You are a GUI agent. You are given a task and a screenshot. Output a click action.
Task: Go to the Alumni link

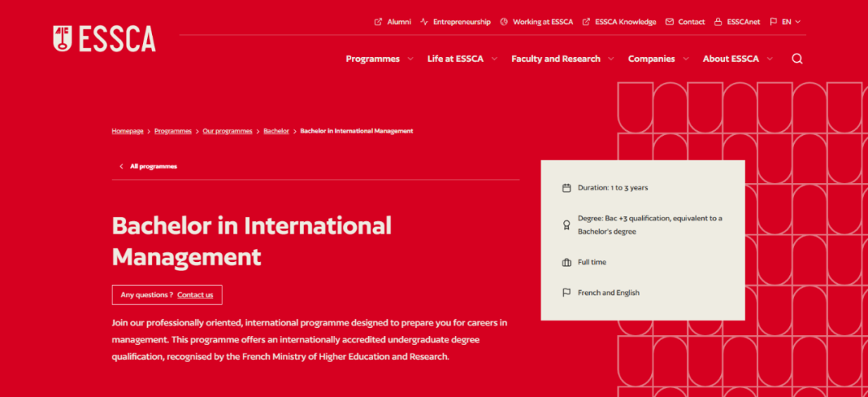399,23
